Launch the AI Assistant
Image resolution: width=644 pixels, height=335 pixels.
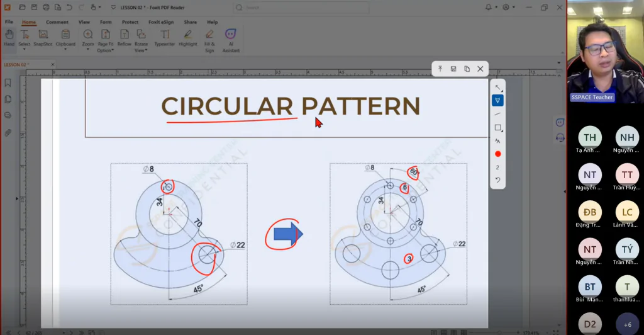231,40
